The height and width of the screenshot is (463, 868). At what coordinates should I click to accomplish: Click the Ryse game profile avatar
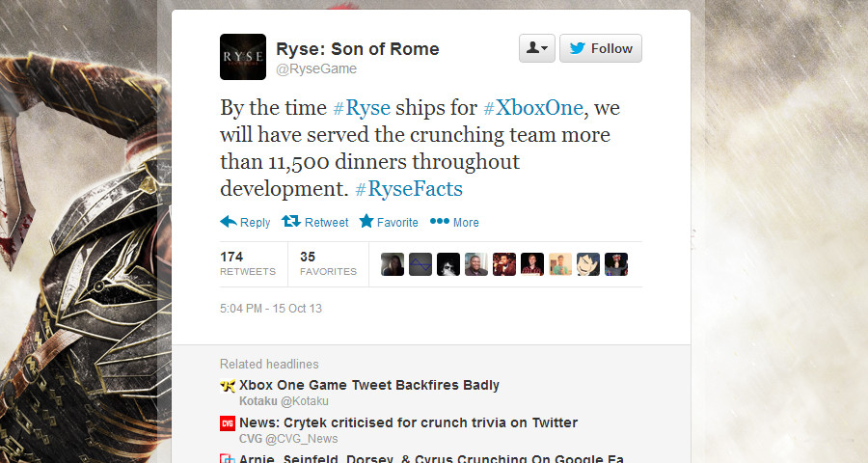point(243,57)
